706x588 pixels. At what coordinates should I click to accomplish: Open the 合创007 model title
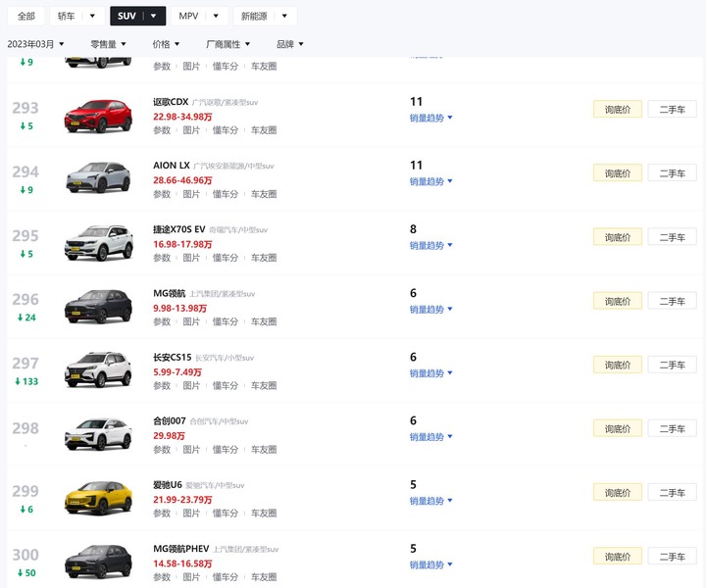coord(170,421)
